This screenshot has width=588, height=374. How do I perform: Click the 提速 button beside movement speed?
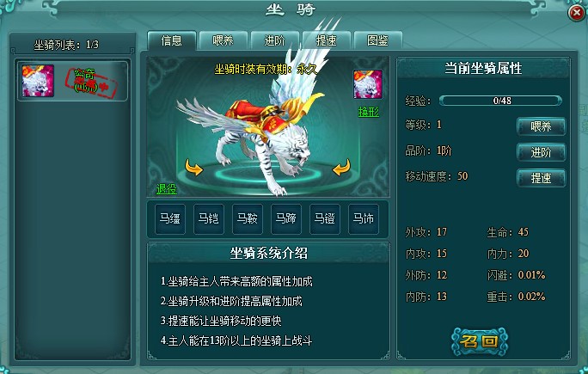(x=541, y=178)
